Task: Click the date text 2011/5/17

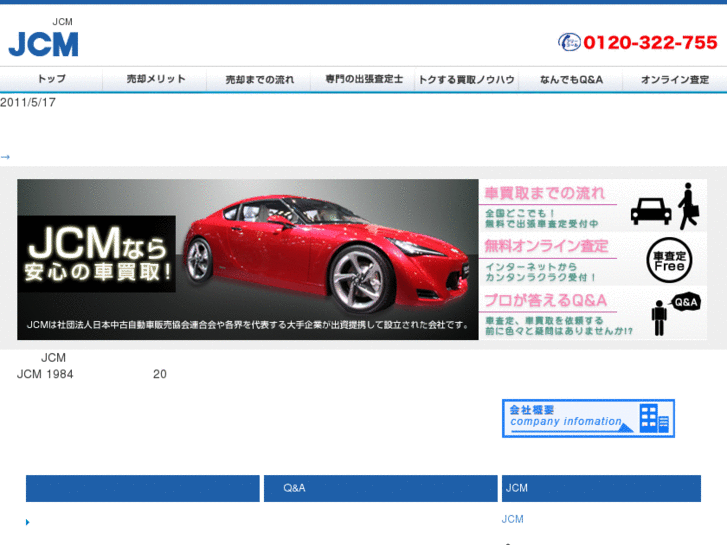Action: 28,103
